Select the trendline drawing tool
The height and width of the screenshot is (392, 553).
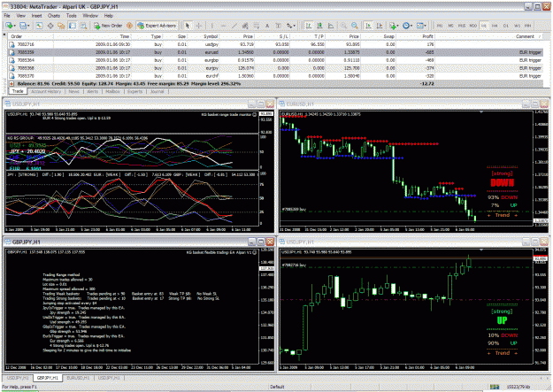click(x=234, y=26)
